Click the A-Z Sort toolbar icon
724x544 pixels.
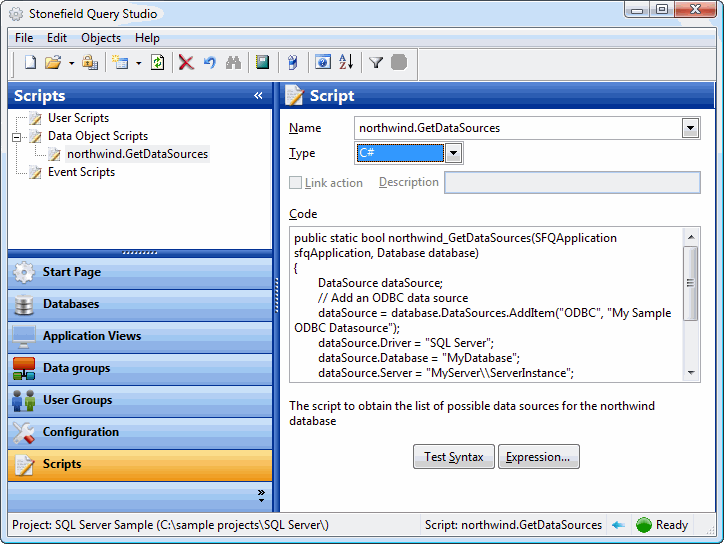point(346,63)
